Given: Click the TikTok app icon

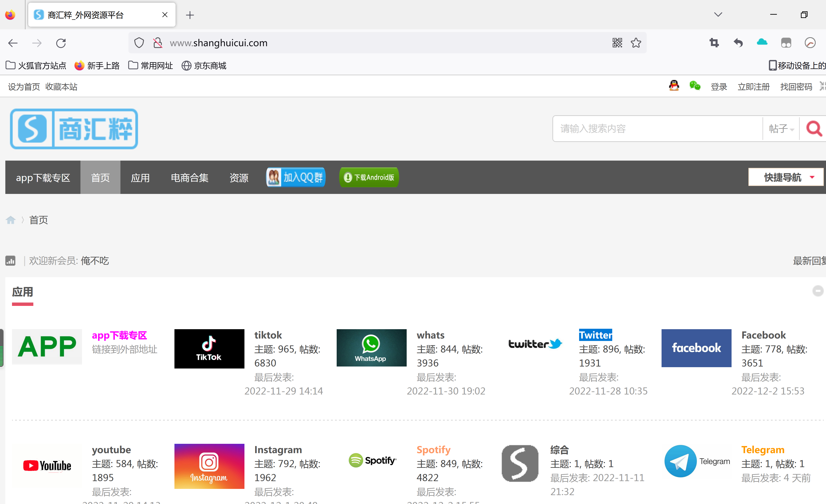Looking at the screenshot, I should tap(209, 348).
